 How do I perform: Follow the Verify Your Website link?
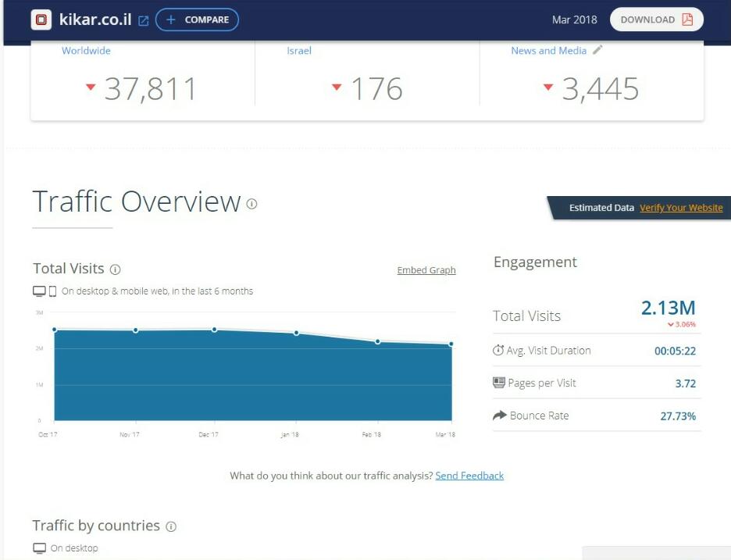pos(681,208)
